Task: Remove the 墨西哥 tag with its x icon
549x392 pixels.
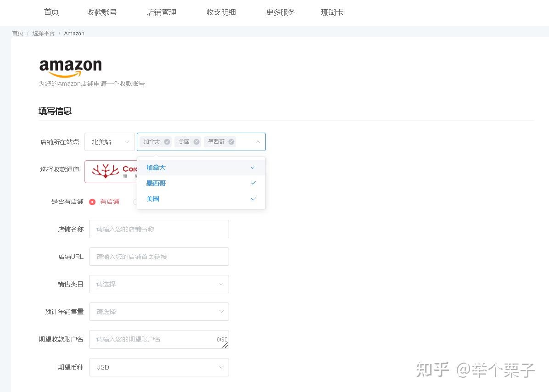Action: click(x=231, y=142)
